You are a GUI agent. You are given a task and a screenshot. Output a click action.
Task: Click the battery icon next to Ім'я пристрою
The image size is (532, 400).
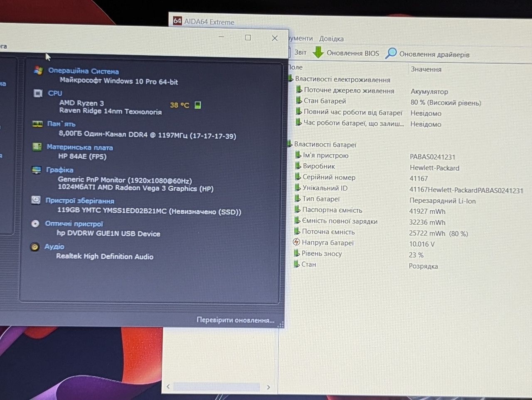[x=298, y=155]
